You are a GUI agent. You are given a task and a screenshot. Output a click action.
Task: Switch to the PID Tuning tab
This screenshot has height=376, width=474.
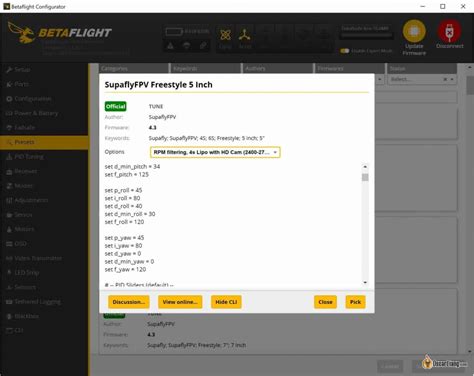tap(44, 157)
